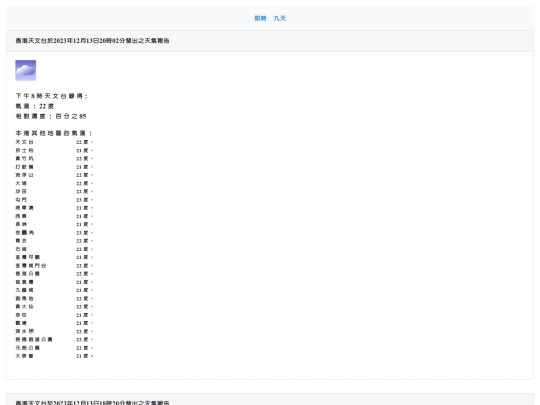
Task: Click the 屯門 district row
Action: 54,200
